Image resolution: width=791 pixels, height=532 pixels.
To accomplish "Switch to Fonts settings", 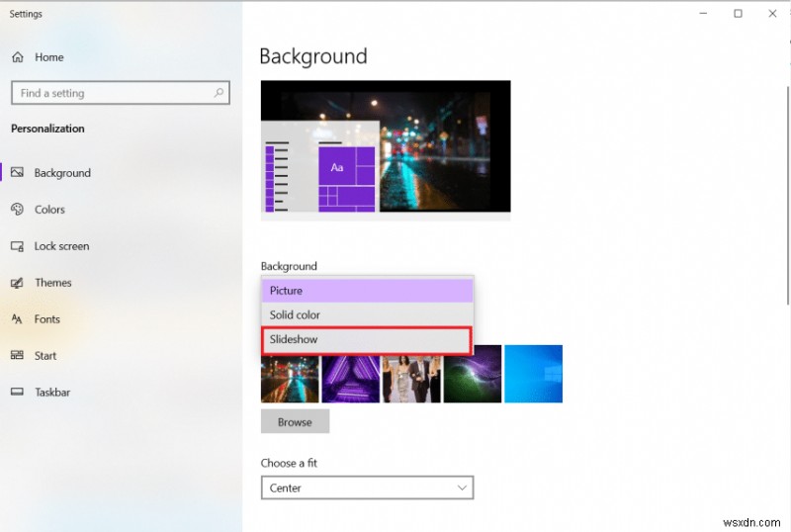I will pos(46,319).
